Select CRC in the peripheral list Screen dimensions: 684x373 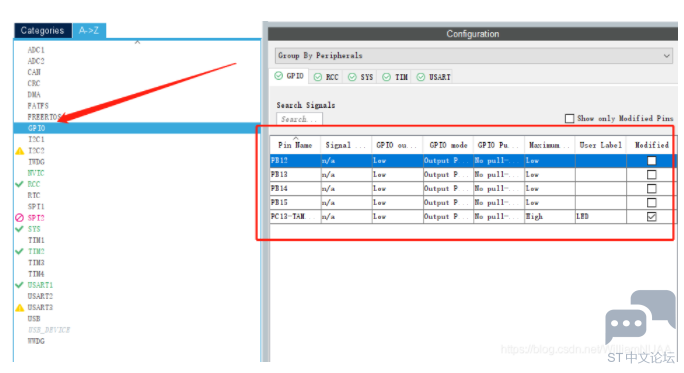34,84
